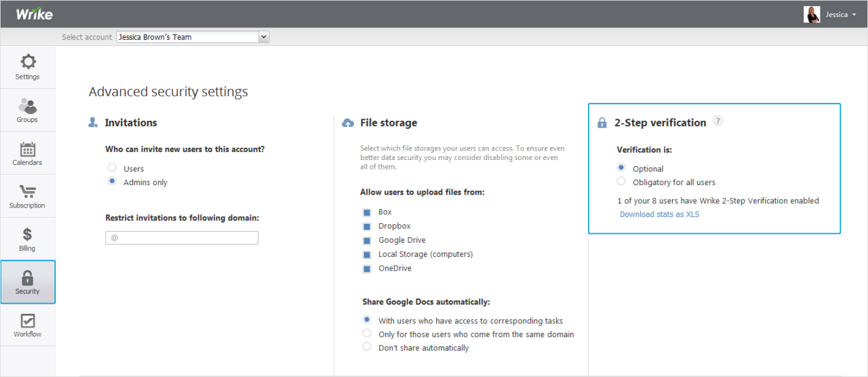Screen dimensions: 868x377
Task: Uncheck the Dropbox file storage checkbox
Action: (366, 226)
